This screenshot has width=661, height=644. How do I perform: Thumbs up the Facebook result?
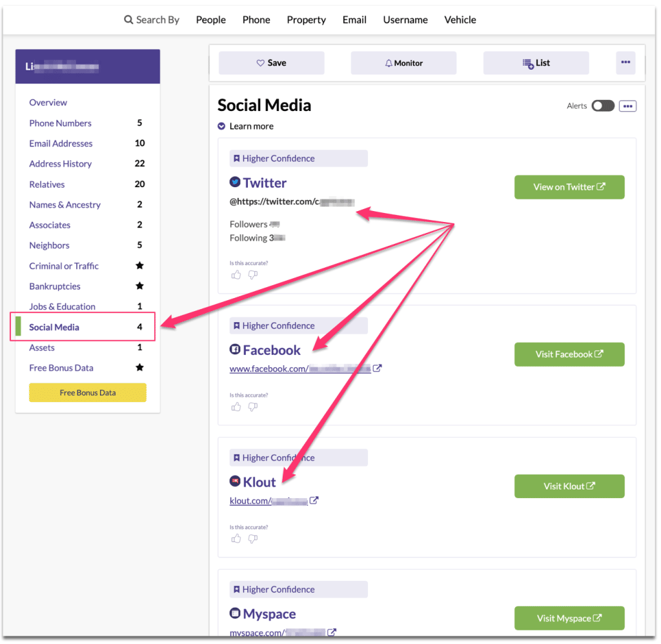pos(236,407)
